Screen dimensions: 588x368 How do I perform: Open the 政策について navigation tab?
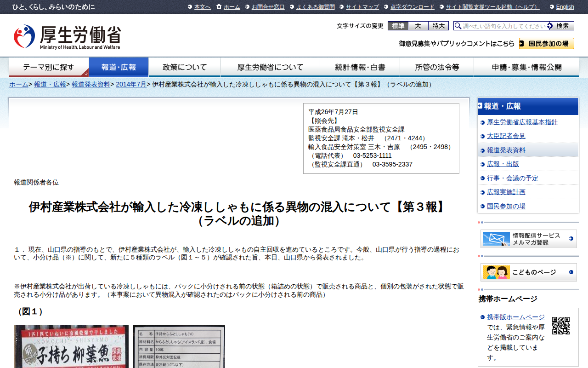pos(185,67)
